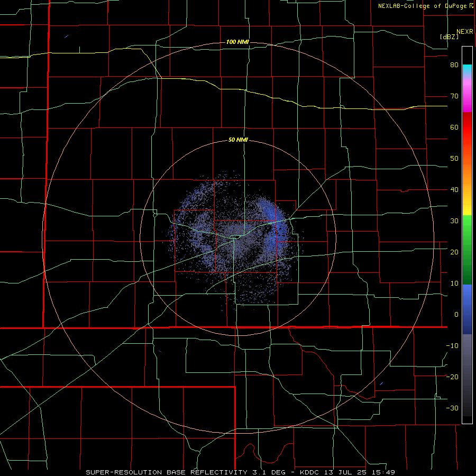476x476 pixels.
Task: Click the [dBZ] units label
Action: [x=449, y=36]
